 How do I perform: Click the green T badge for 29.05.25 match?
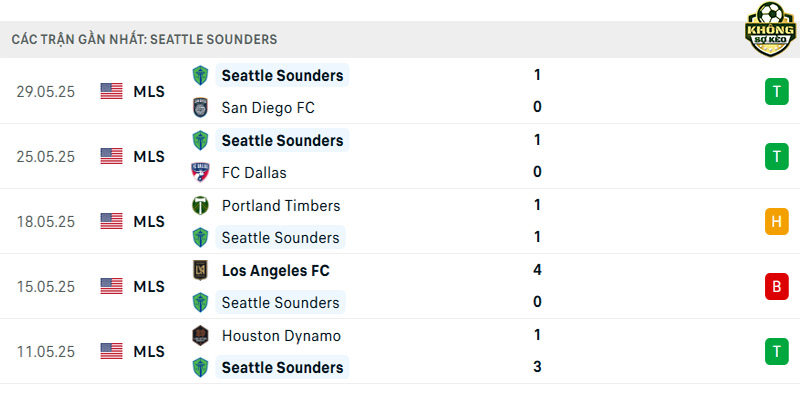click(x=777, y=92)
